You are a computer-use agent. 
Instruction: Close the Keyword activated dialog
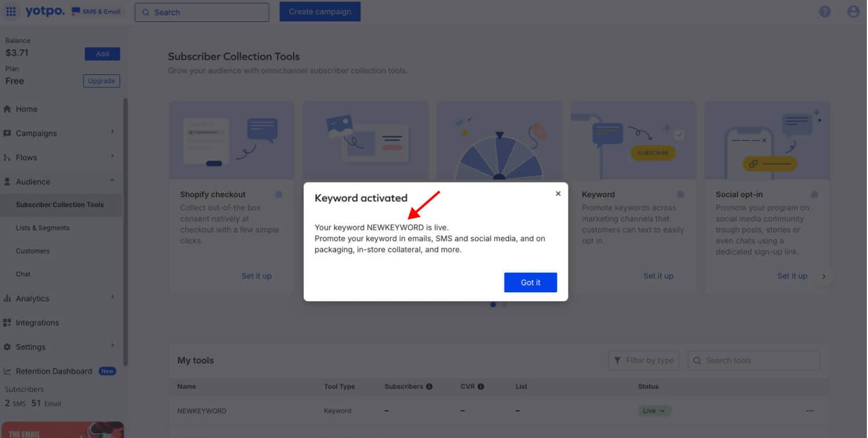(x=558, y=194)
